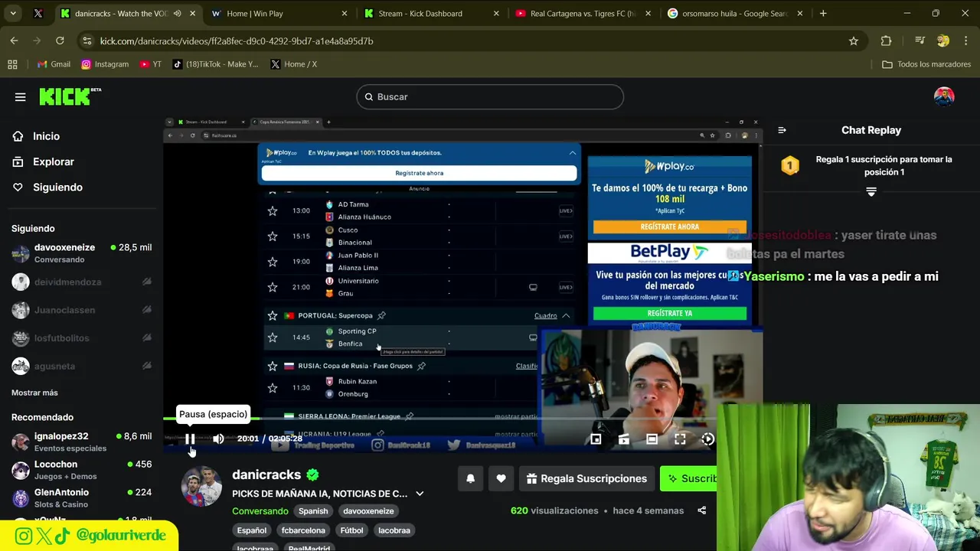Open the browser tab search dropdown
Screen dimensions: 980x551
point(13,13)
